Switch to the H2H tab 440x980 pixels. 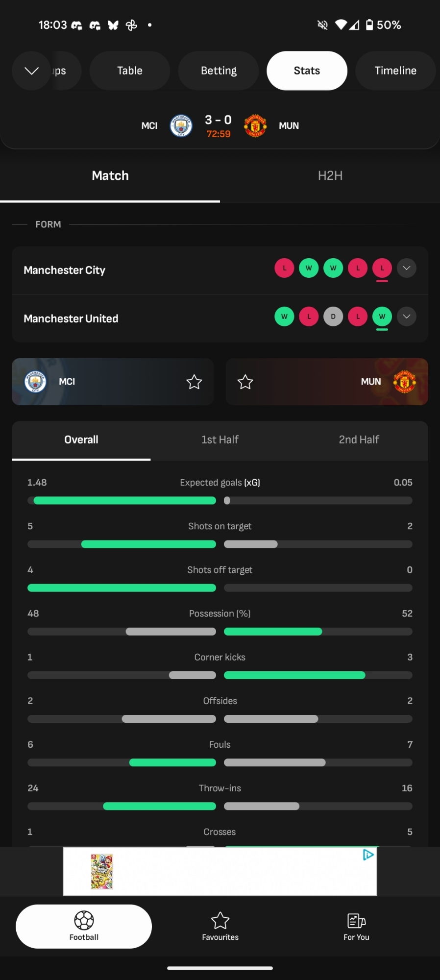pyautogui.click(x=330, y=176)
